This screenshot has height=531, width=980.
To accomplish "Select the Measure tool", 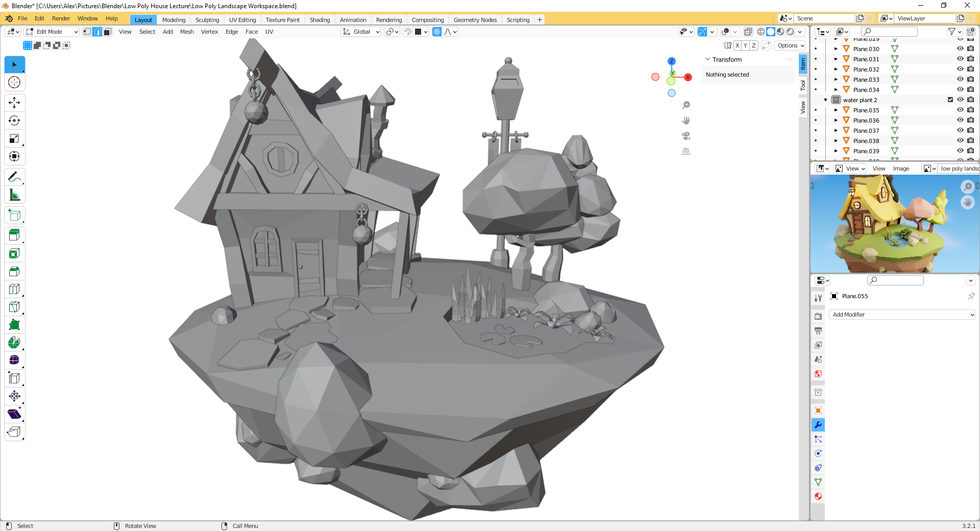I will pos(14,195).
